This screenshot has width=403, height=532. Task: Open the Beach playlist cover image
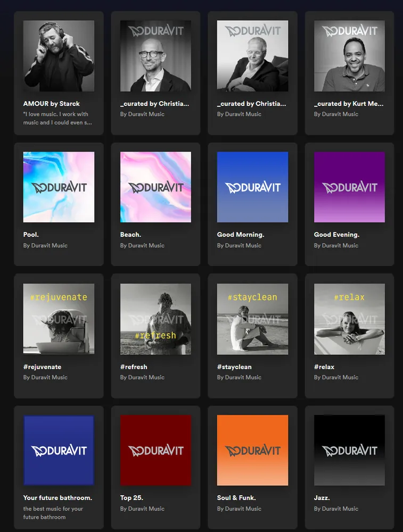[155, 187]
